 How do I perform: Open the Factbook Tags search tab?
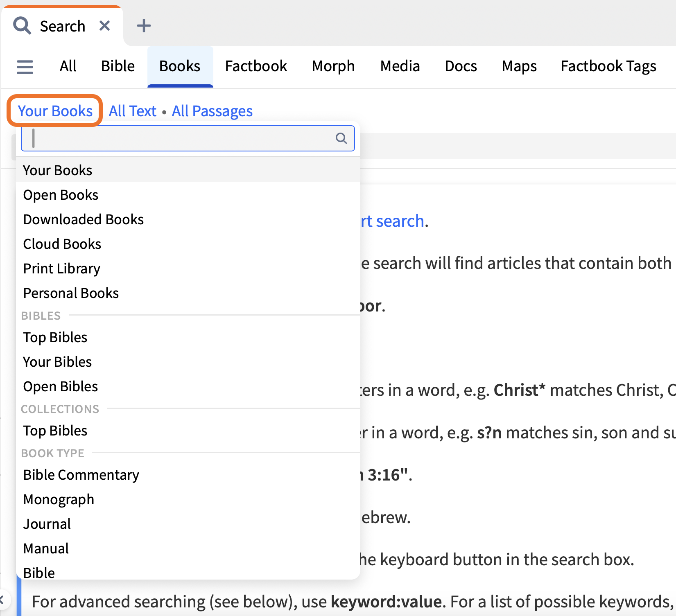coord(608,66)
